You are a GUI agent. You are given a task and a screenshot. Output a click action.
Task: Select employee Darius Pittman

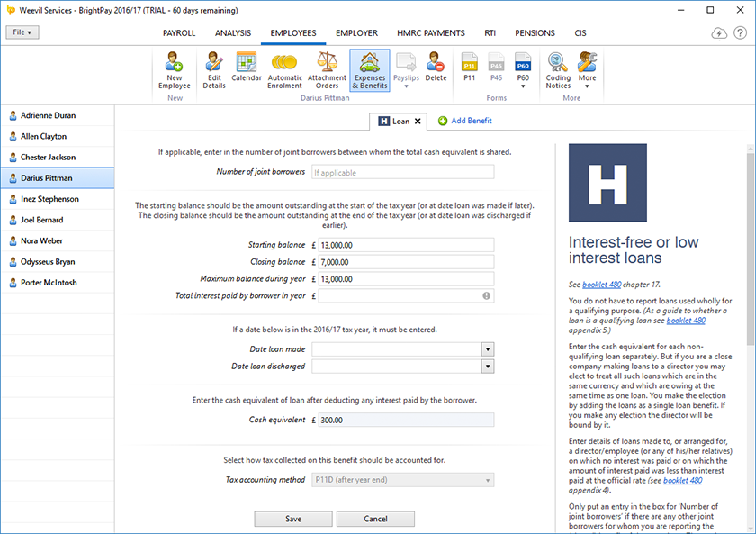click(x=58, y=178)
